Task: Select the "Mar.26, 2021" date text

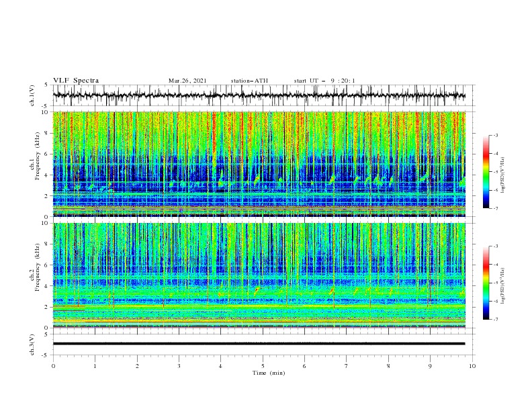Action: [x=187, y=81]
